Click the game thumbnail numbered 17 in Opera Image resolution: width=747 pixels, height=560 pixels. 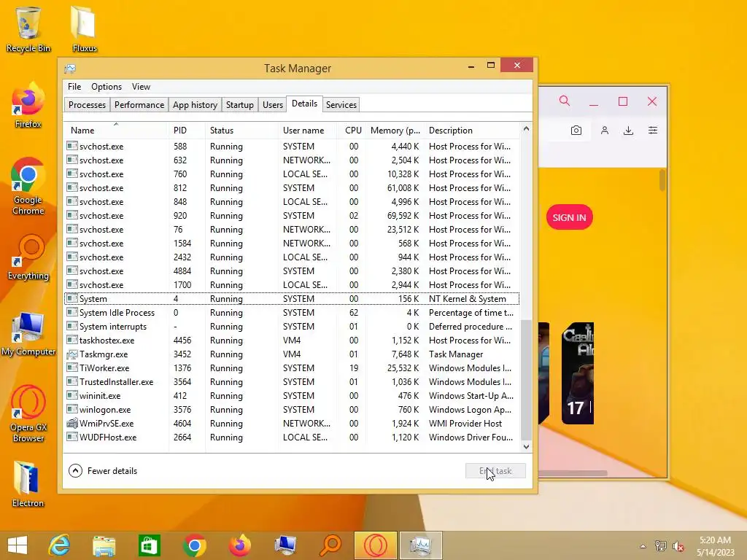[578, 373]
